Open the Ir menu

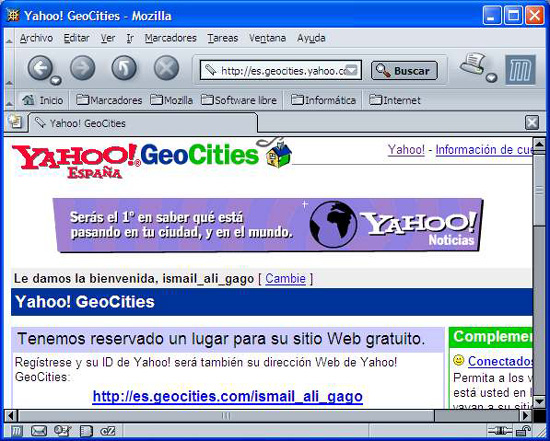[130, 38]
